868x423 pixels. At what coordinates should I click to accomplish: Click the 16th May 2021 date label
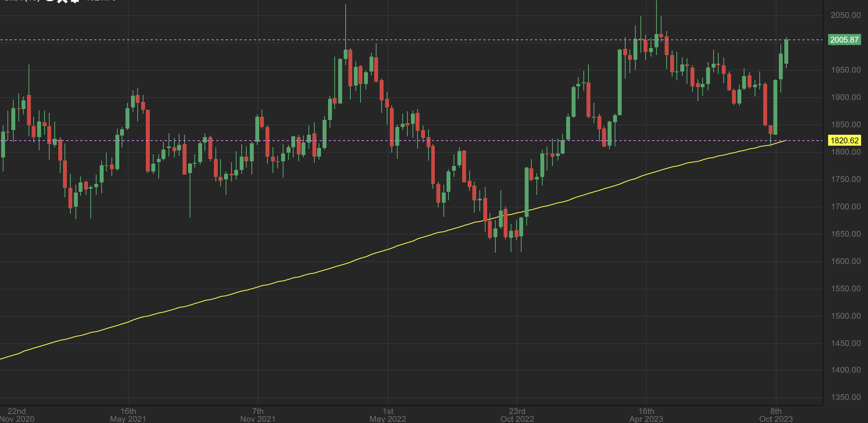[x=128, y=415]
